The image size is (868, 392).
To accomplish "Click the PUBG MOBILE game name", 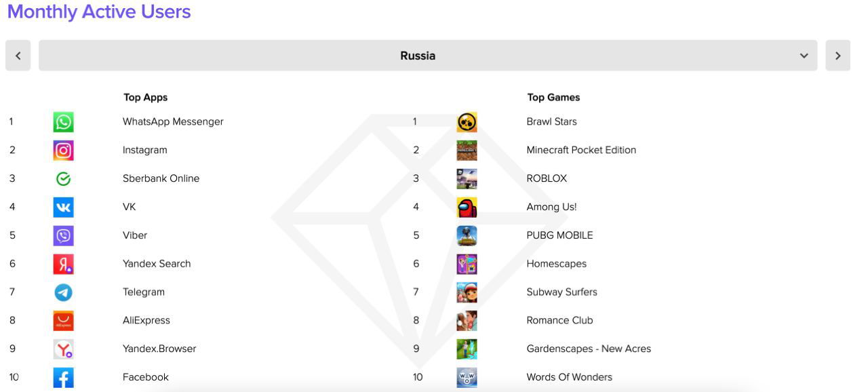I will 559,235.
